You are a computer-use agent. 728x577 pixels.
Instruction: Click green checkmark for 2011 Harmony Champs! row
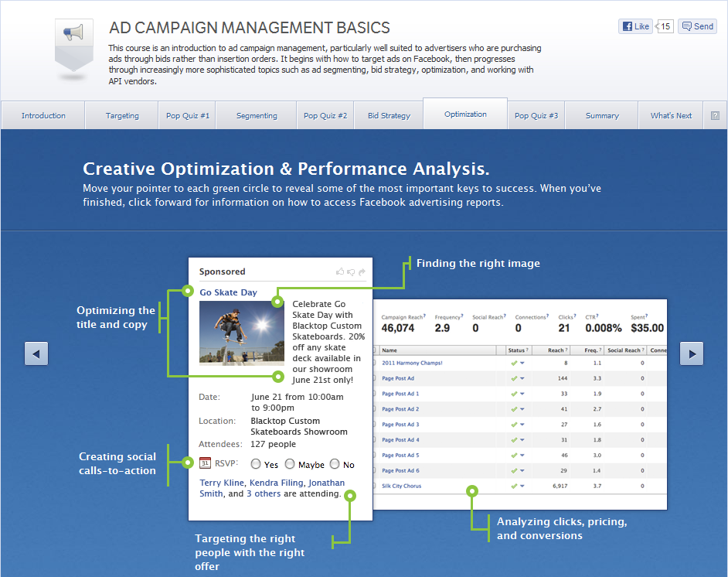(514, 364)
